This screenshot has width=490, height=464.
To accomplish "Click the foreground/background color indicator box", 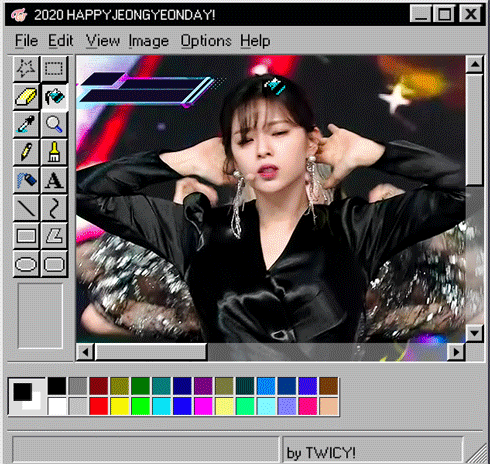I will (27, 396).
